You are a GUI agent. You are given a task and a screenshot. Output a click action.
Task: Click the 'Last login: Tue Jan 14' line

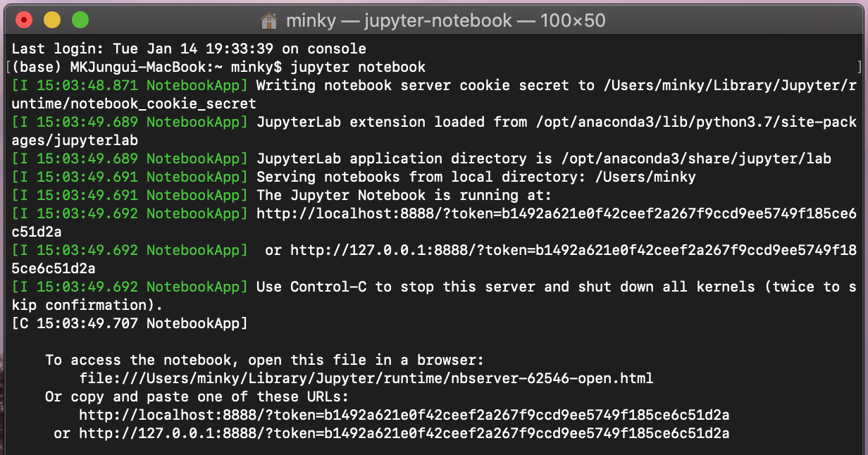[189, 49]
